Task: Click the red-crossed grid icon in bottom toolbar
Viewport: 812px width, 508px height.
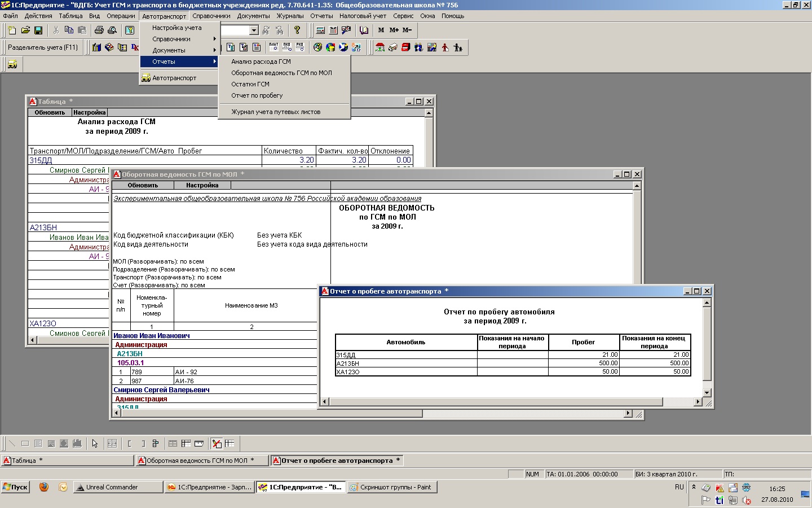Action: (217, 444)
